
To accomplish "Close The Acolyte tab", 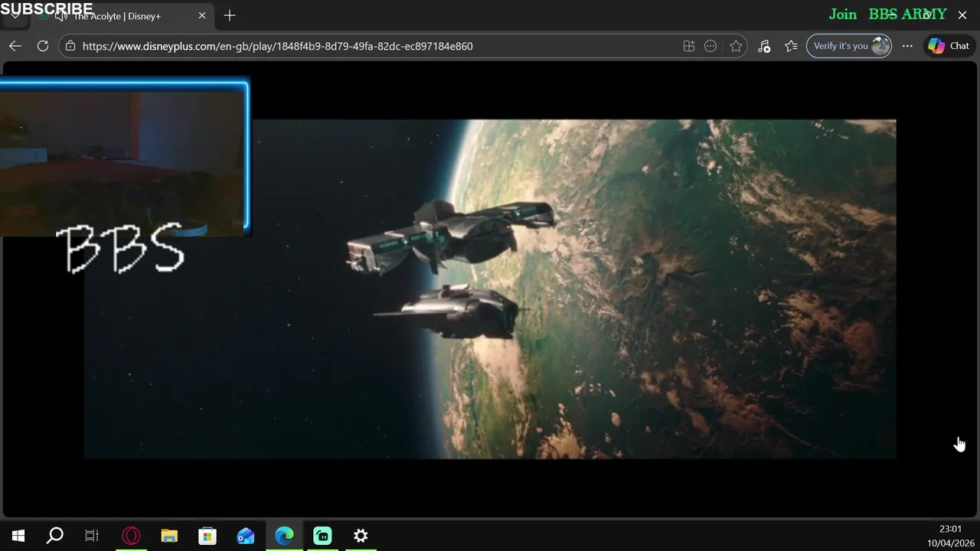I will pos(202,15).
